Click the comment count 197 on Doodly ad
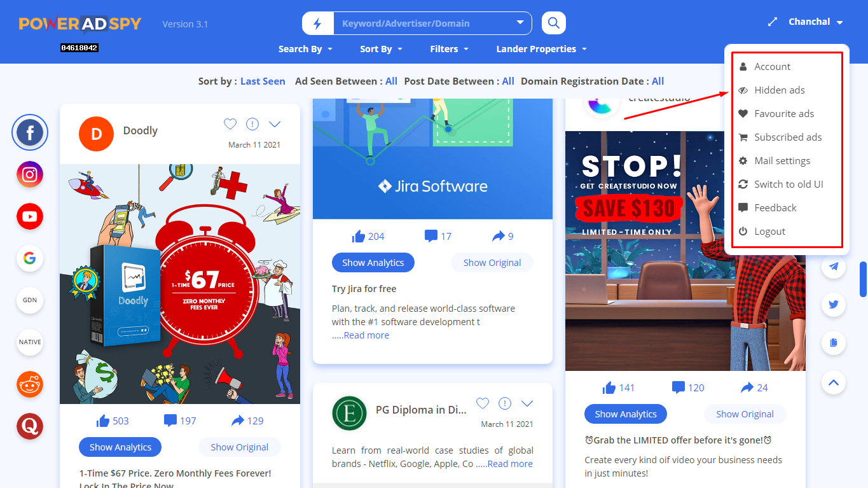 [180, 421]
